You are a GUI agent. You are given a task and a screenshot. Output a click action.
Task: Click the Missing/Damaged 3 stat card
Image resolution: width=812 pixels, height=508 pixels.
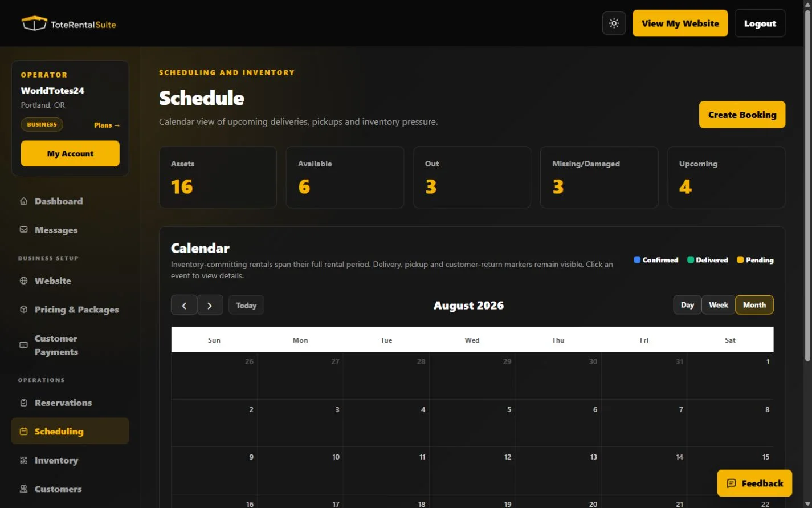pos(599,177)
